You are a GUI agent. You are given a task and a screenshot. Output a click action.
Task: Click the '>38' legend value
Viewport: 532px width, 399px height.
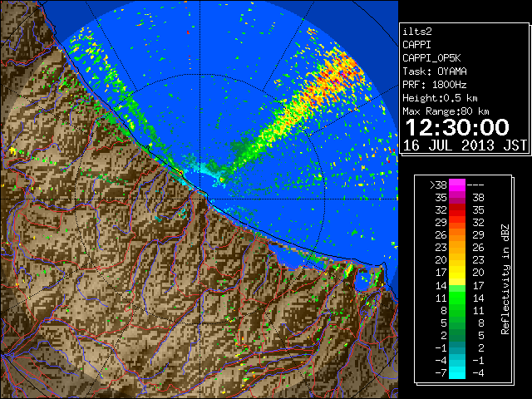(x=438, y=185)
